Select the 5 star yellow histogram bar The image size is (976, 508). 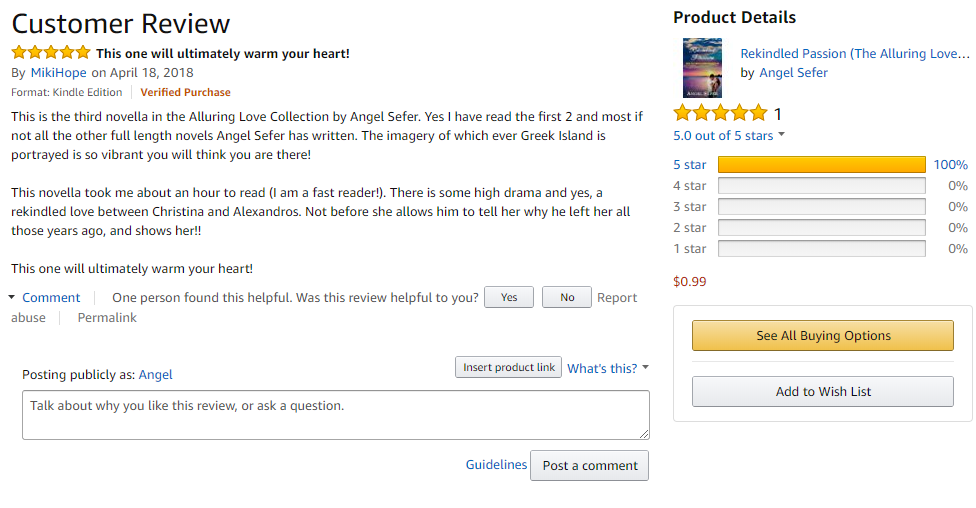[822, 165]
